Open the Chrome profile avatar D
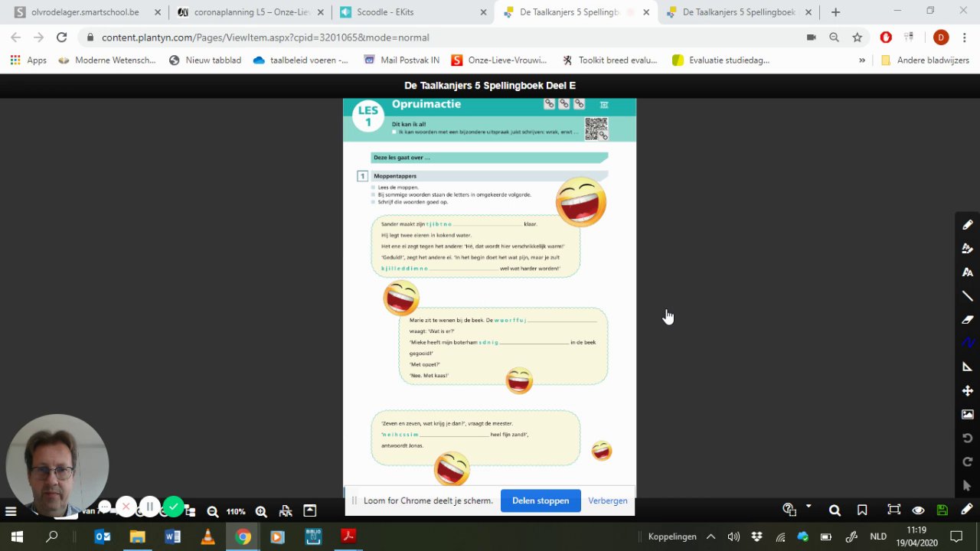This screenshot has height=551, width=980. click(941, 37)
